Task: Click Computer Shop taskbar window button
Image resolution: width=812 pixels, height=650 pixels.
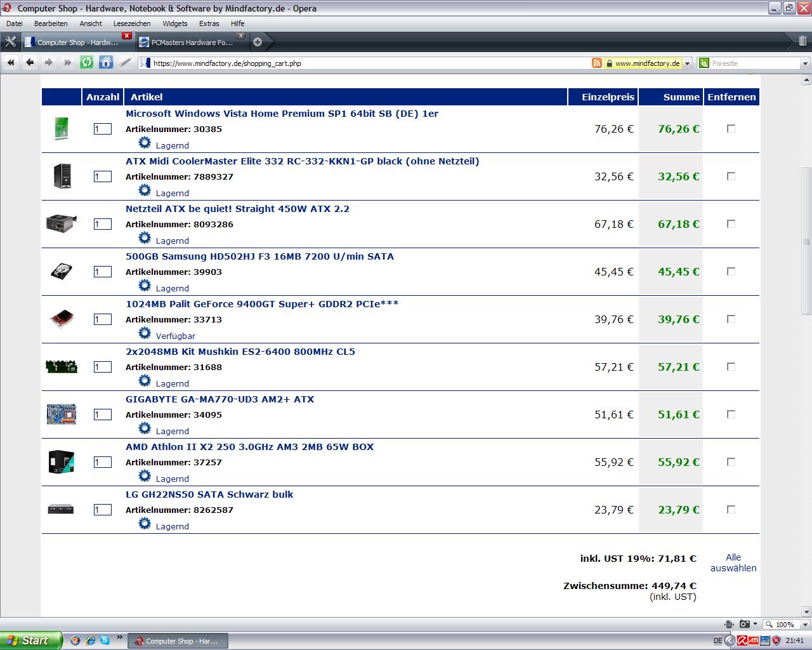Action: pos(178,641)
